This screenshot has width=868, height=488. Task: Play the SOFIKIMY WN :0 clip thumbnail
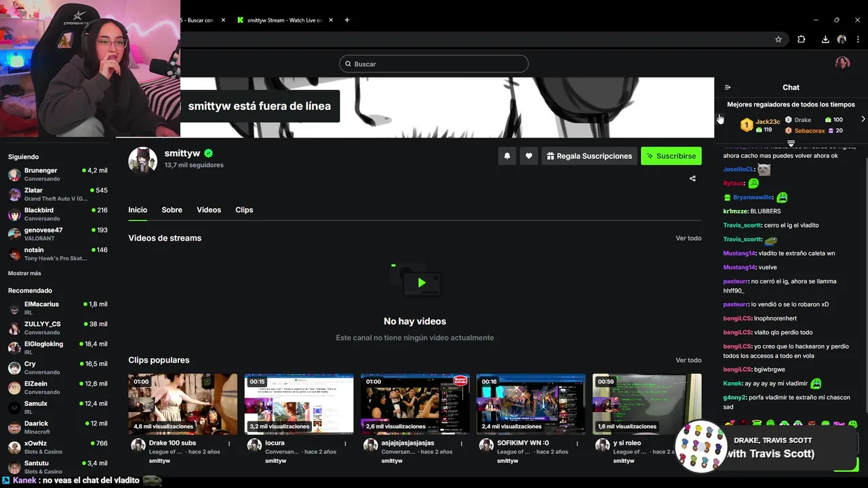[x=531, y=404]
